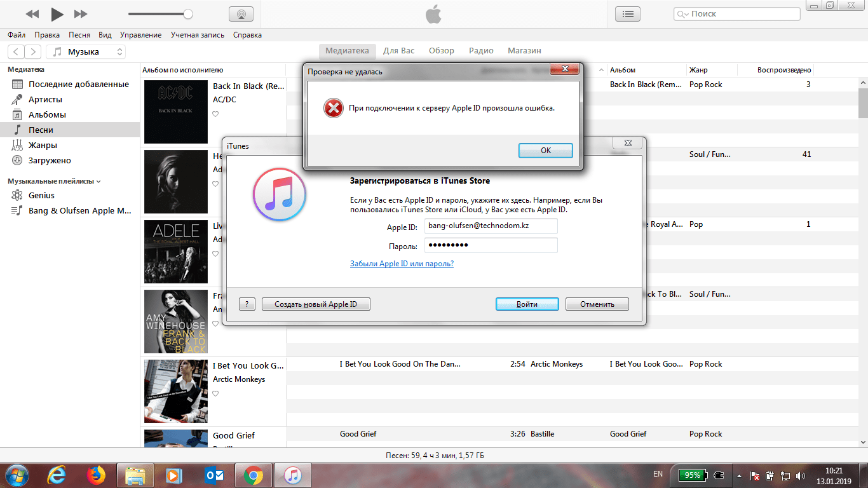Select Артисты in the sidebar
This screenshot has width=868, height=488.
pos(70,99)
